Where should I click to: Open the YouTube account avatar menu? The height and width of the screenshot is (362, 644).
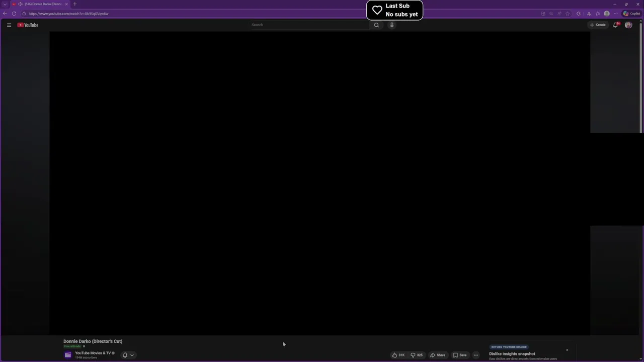click(x=628, y=25)
